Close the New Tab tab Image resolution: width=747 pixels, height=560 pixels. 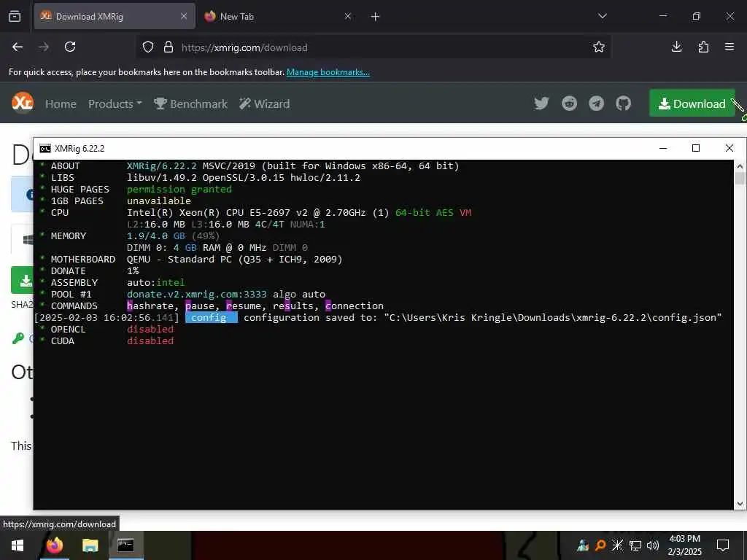tap(348, 16)
